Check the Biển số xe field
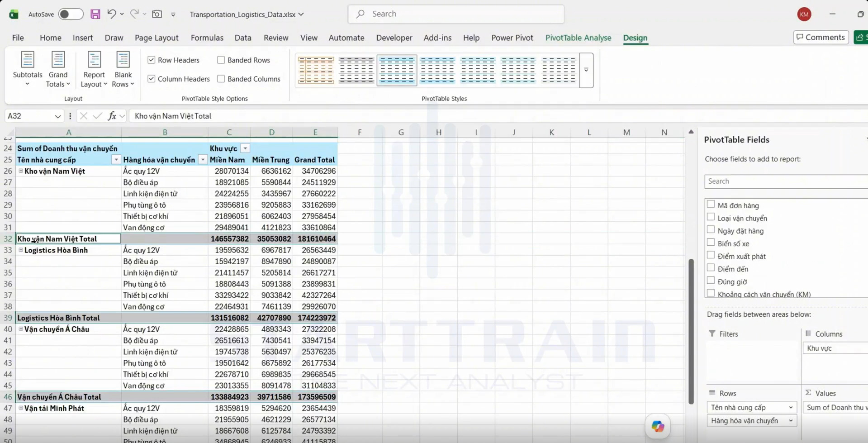 point(711,243)
